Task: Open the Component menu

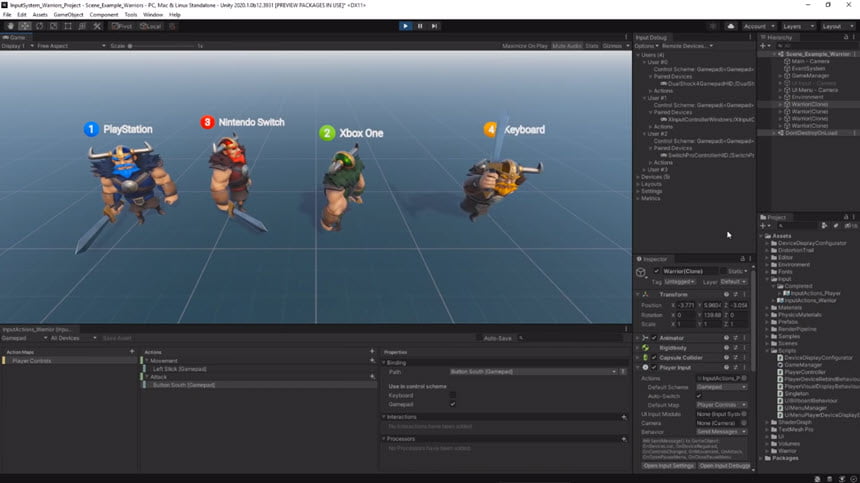Action: [104, 15]
